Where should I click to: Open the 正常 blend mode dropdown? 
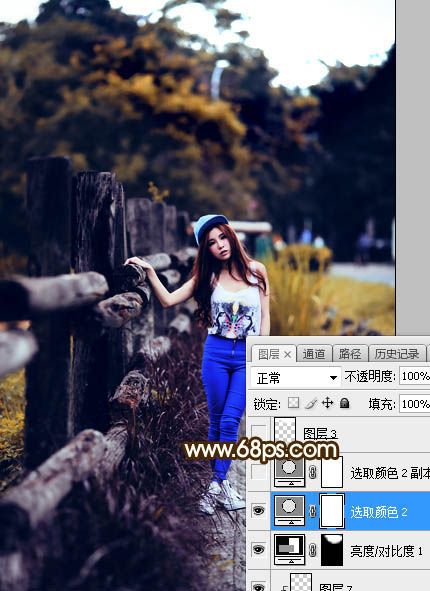[x=296, y=377]
